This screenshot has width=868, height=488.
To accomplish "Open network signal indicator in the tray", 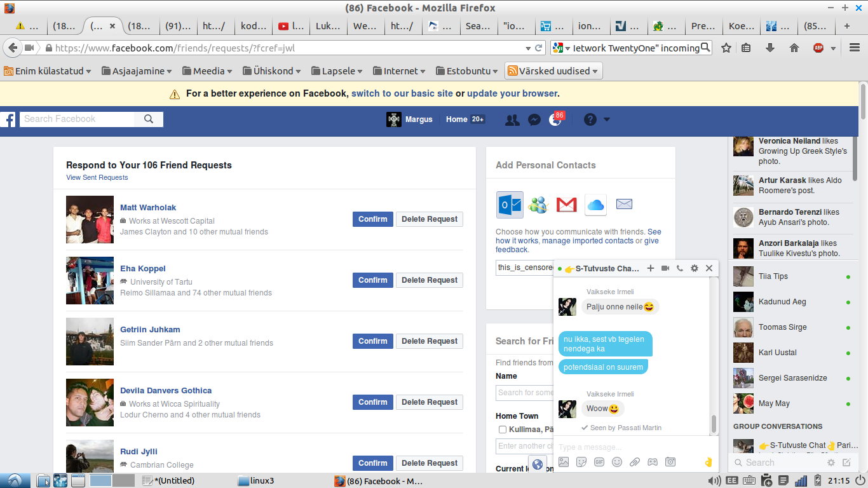I will coord(801,481).
